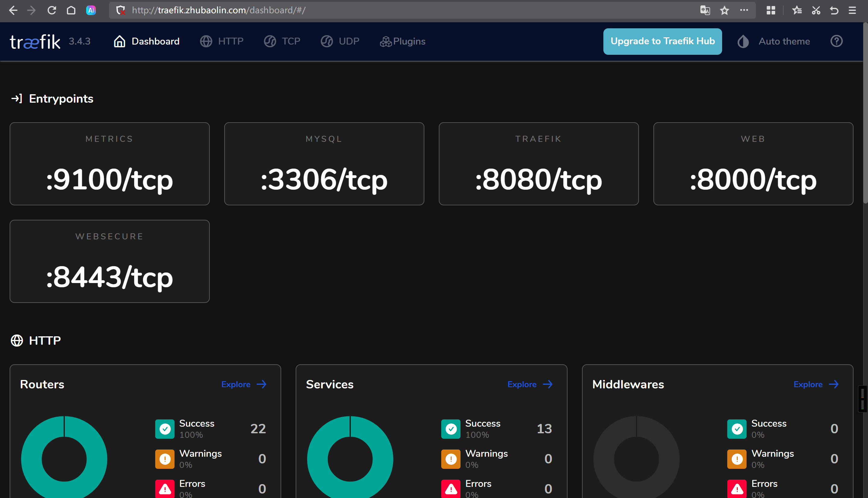Go to the Plugins tab

click(x=403, y=41)
